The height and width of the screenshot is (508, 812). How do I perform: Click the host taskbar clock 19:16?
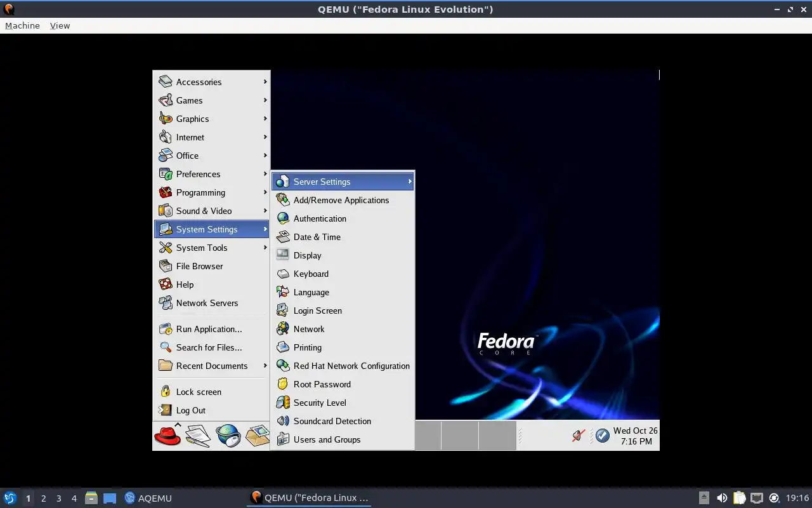pos(797,498)
